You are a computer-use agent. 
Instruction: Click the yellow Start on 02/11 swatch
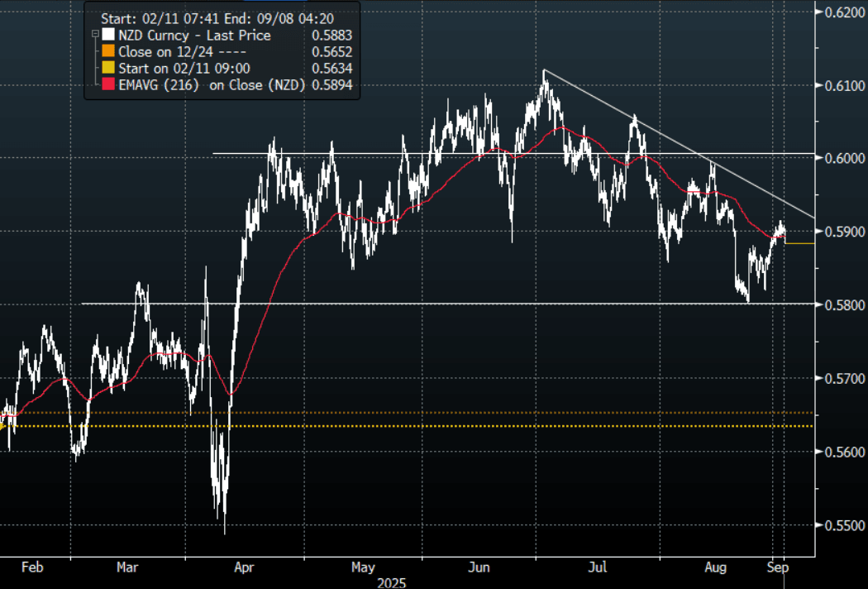pos(107,69)
